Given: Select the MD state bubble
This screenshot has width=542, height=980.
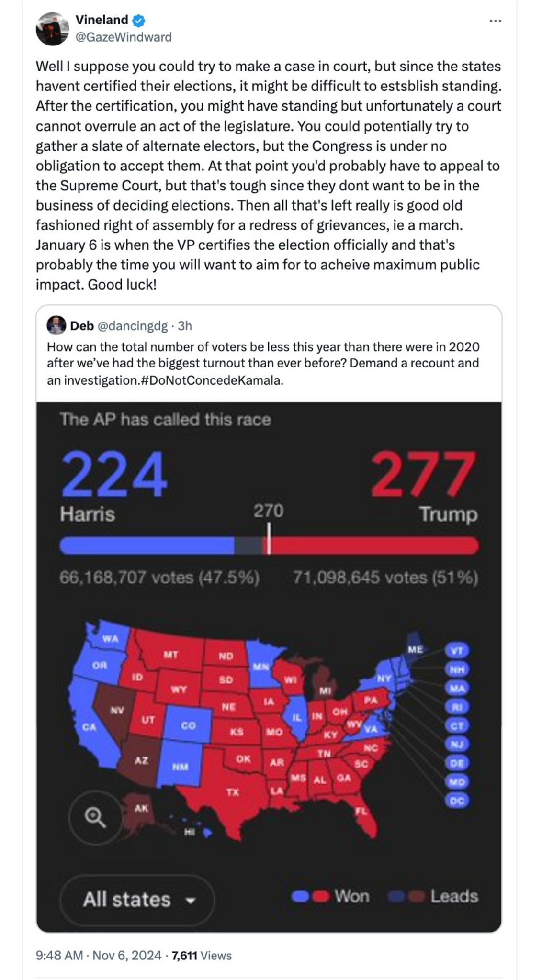Looking at the screenshot, I should 457,782.
